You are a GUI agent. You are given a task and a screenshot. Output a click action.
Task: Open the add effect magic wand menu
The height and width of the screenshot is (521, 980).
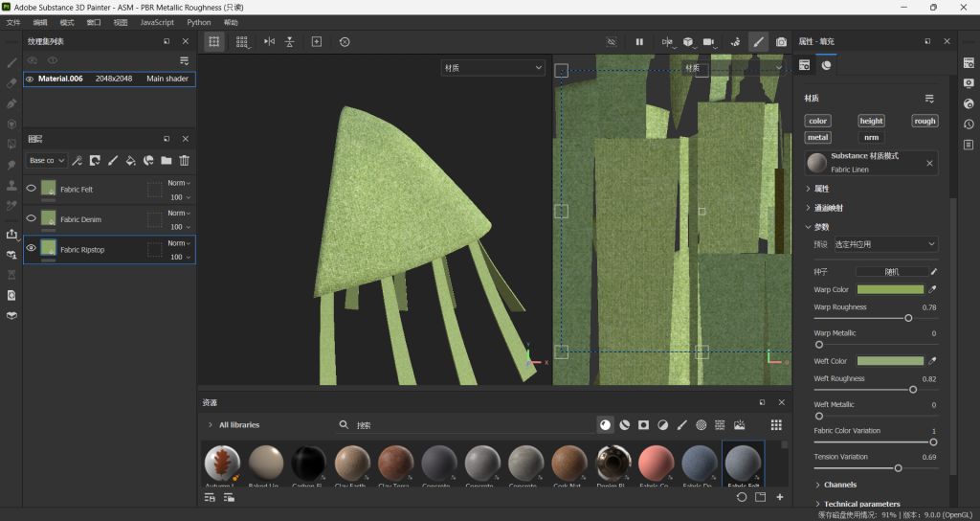point(77,161)
